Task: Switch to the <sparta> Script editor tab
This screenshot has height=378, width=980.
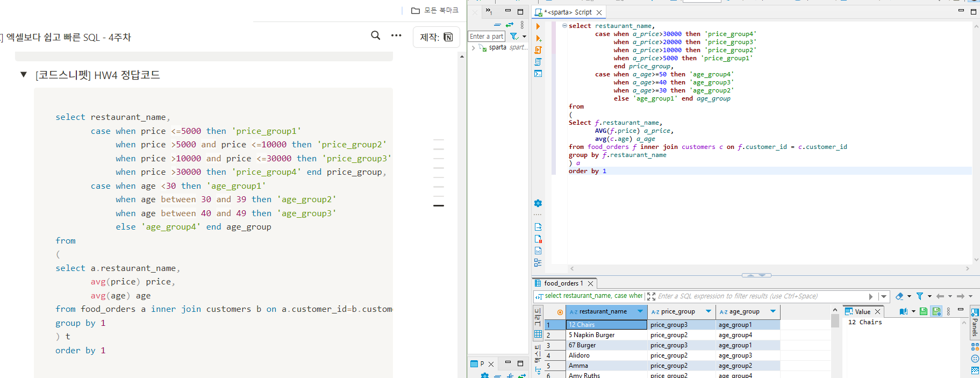Action: [x=568, y=12]
